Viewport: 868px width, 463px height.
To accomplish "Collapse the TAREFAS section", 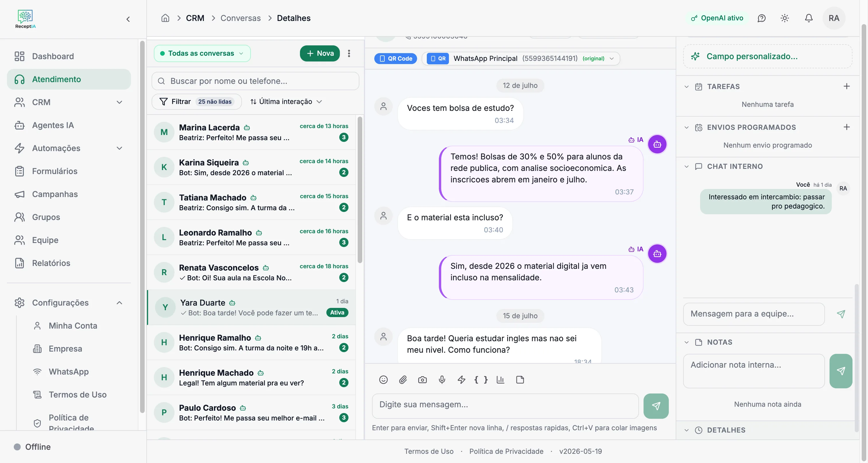I will [686, 87].
